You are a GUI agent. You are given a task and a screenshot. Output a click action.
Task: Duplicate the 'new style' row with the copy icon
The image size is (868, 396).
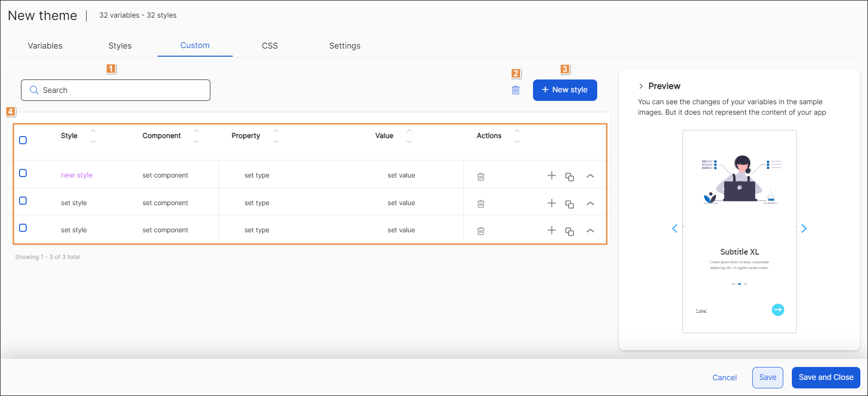[569, 177]
